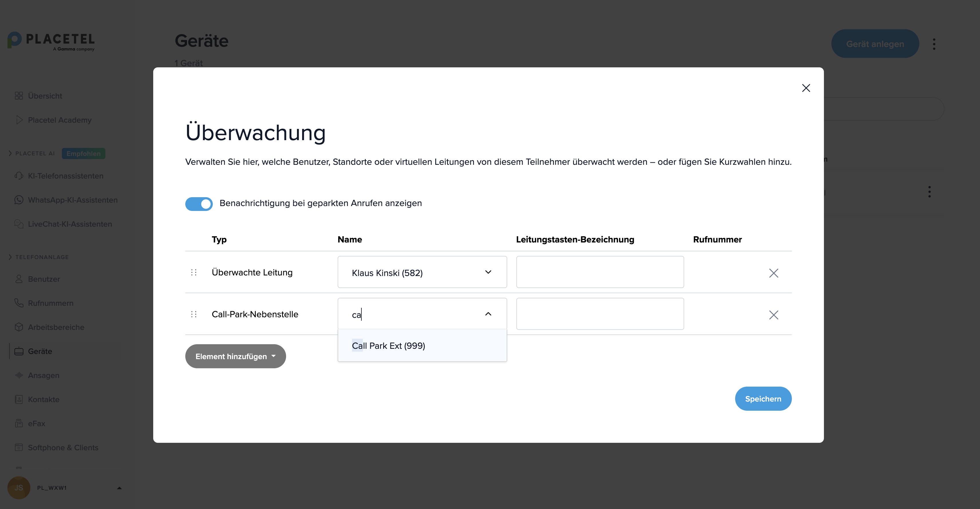Image resolution: width=980 pixels, height=509 pixels.
Task: Click the Übersicht grid icon
Action: (19, 96)
